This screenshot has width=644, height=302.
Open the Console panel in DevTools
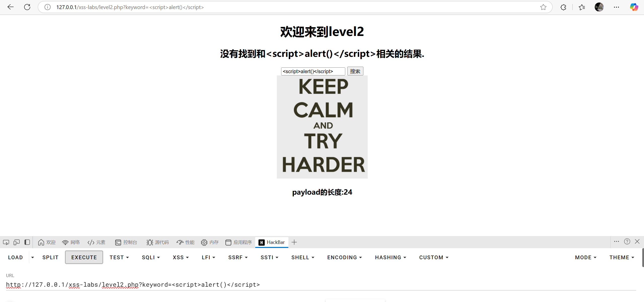[x=126, y=242]
